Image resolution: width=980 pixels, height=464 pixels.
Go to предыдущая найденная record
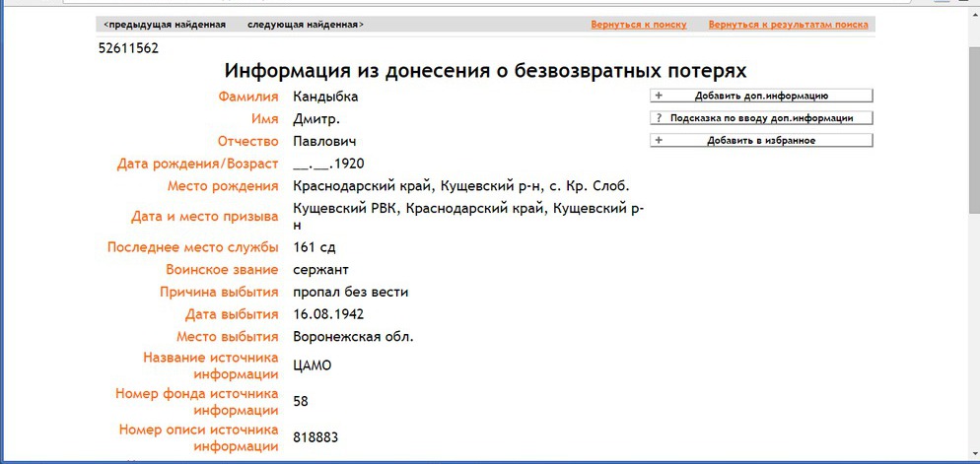(x=165, y=24)
